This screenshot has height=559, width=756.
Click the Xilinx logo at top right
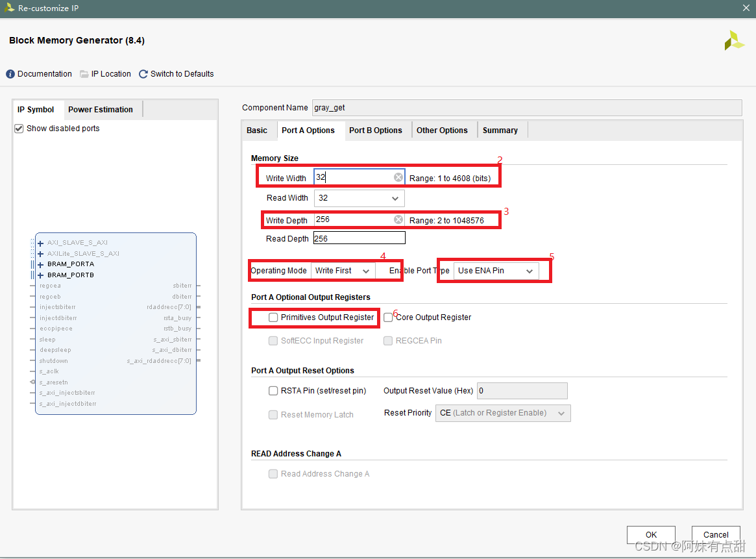(x=734, y=40)
